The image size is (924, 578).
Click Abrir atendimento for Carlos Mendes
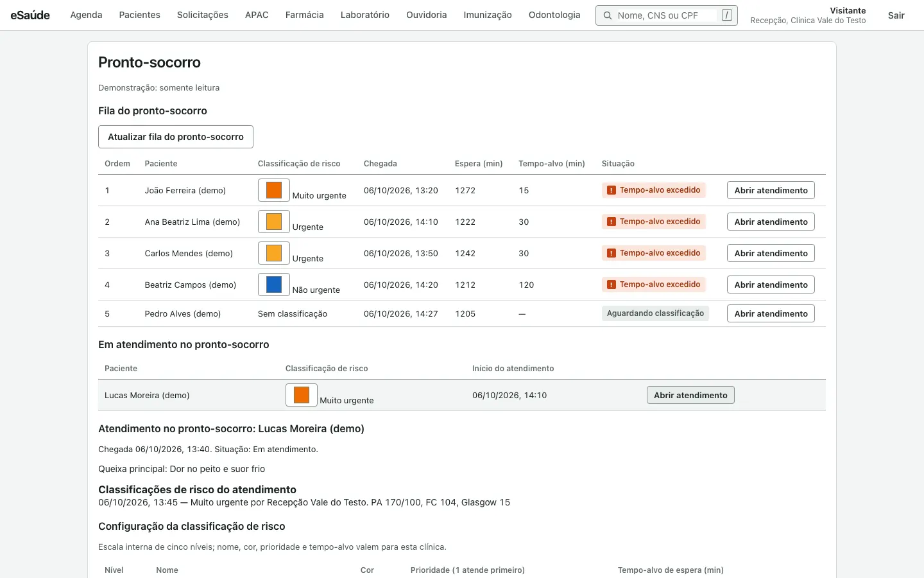point(771,253)
